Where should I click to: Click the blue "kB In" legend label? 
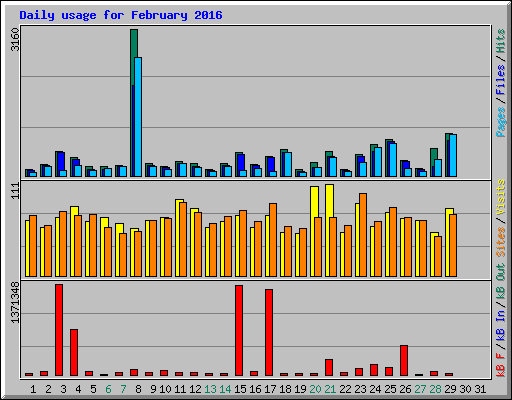[x=501, y=325]
